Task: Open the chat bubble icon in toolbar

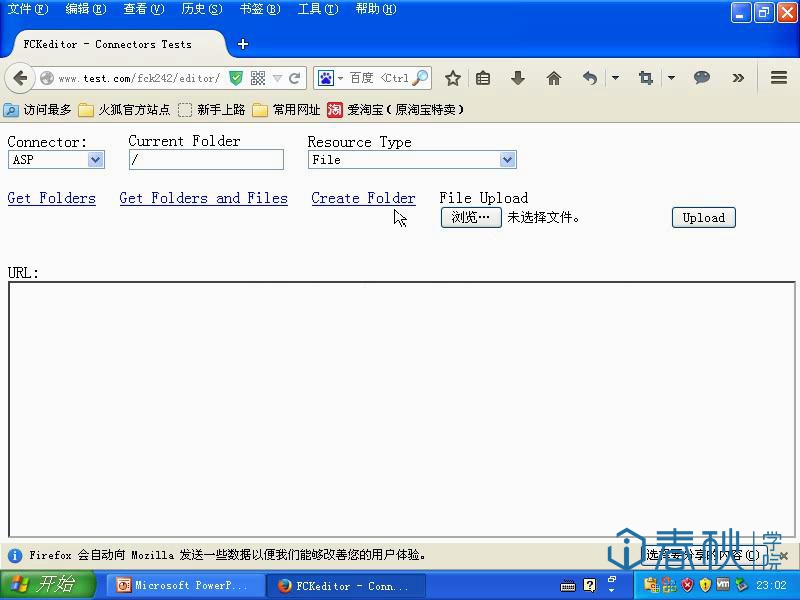Action: 702,78
